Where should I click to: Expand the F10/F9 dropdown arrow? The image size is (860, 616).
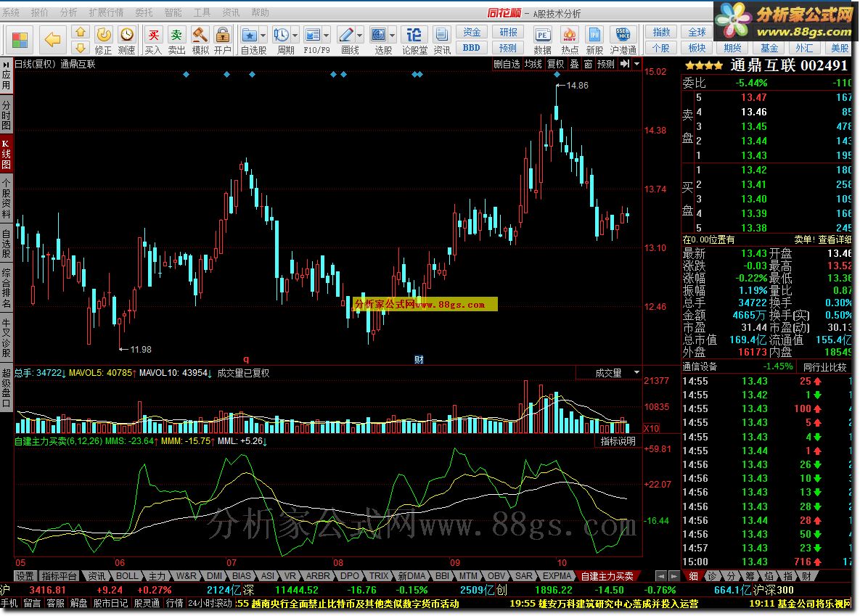pos(327,36)
